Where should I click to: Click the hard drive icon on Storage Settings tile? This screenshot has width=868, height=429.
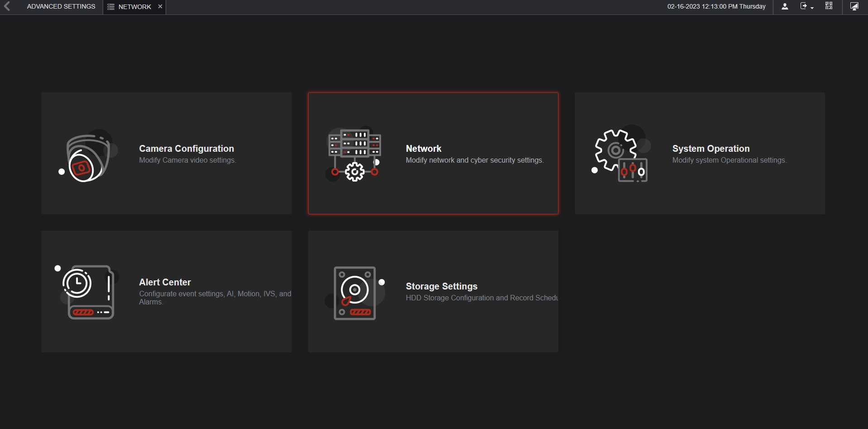pyautogui.click(x=355, y=292)
